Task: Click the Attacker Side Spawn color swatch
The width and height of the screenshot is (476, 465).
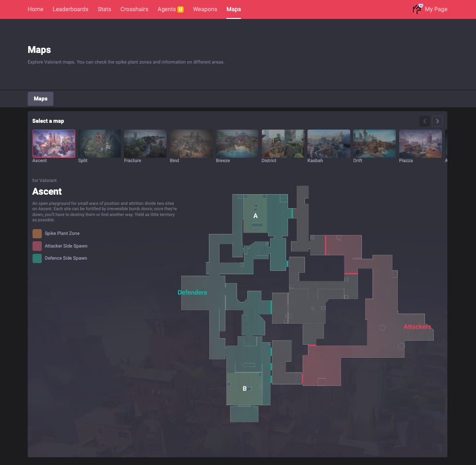Action: point(37,246)
